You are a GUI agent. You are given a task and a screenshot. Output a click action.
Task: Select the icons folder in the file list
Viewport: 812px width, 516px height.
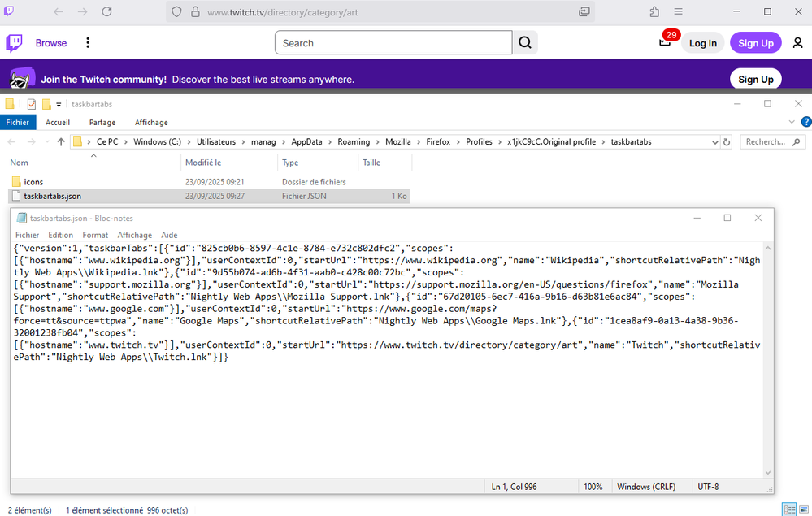click(33, 182)
